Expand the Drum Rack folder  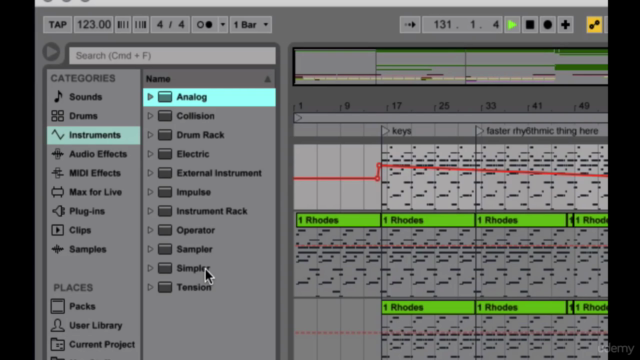(x=150, y=135)
